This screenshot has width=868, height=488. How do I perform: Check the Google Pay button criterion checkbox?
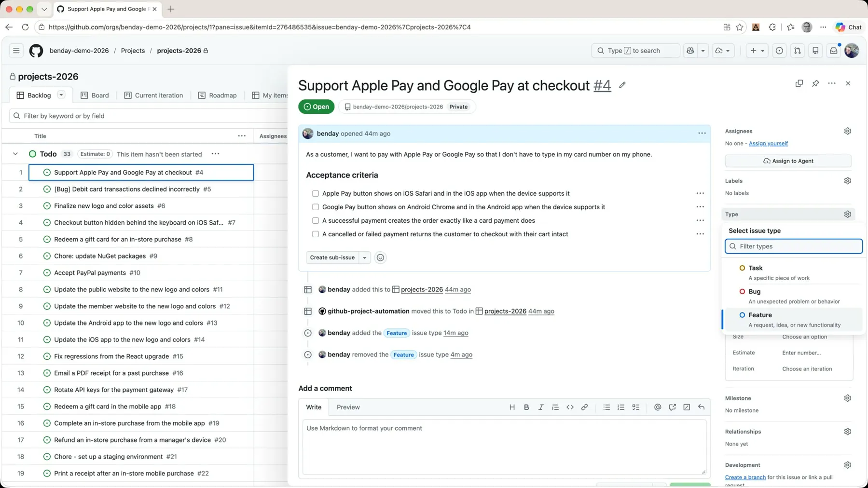(316, 207)
